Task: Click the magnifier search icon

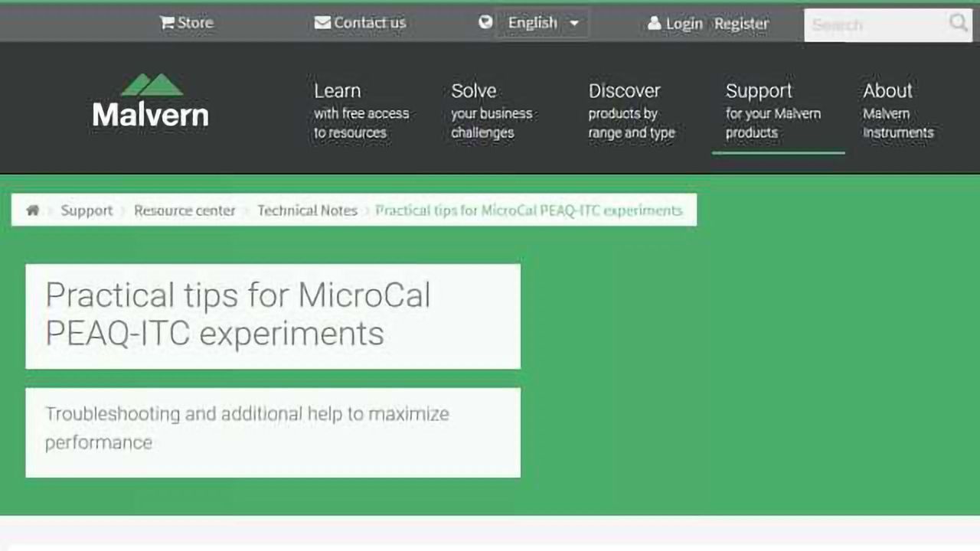Action: (x=958, y=23)
